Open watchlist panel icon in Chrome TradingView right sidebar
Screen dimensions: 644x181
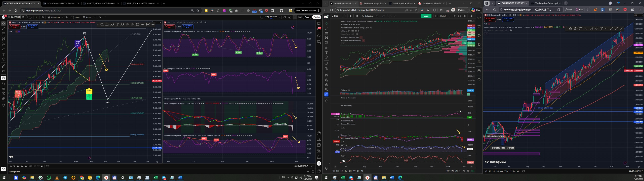coord(319,23)
